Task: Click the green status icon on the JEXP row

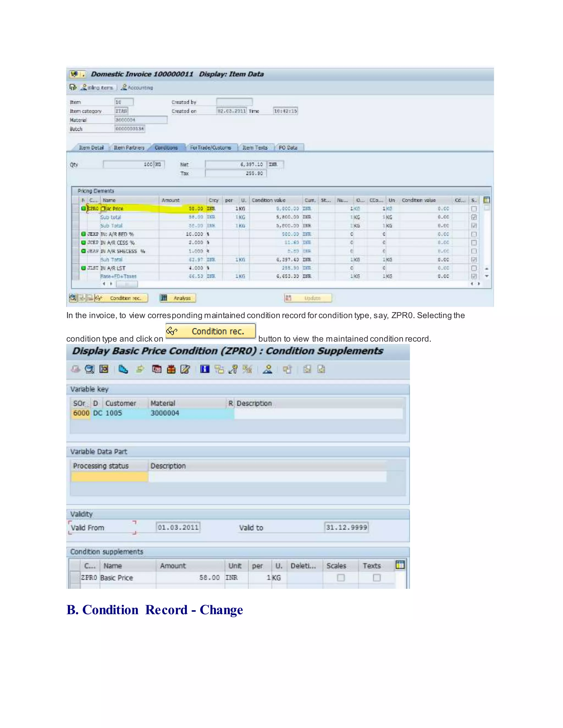Action: point(83,234)
